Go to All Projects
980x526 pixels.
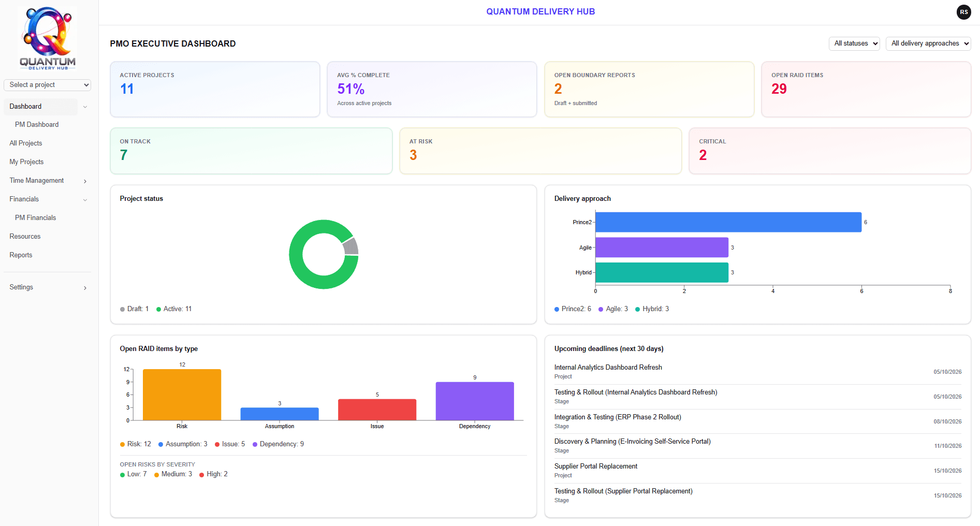coord(26,143)
